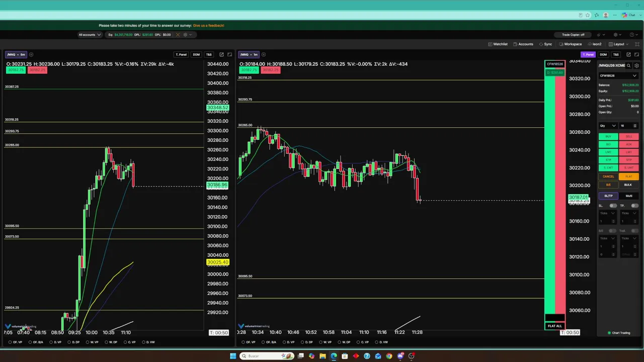Viewport: 644px width, 362px height.
Task: Enable the B/E toggle in SL/TP section
Action: tap(613, 231)
